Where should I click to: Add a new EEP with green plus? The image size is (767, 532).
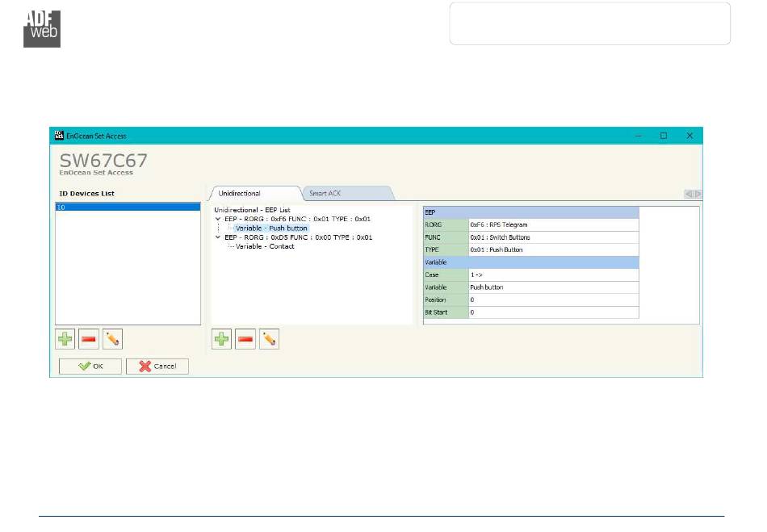pos(221,339)
